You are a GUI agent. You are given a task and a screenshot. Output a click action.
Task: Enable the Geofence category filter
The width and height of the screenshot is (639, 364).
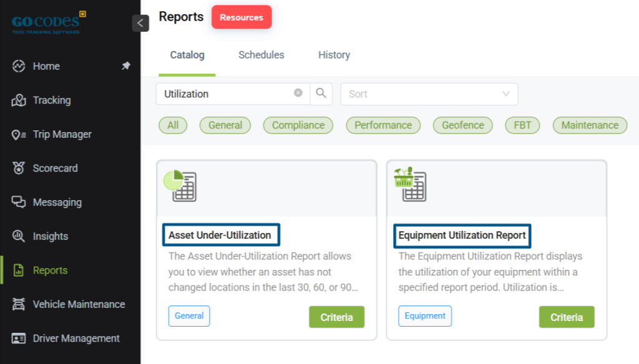coord(462,125)
